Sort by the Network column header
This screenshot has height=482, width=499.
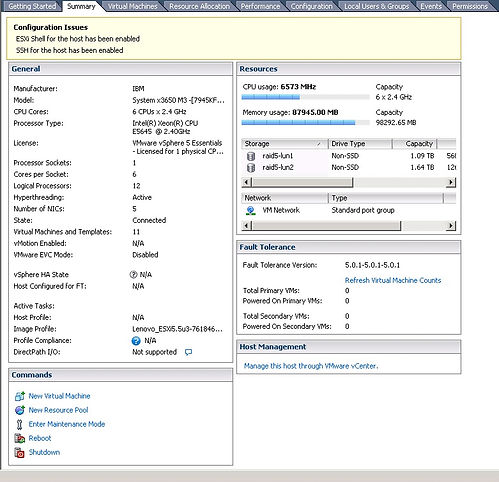285,198
